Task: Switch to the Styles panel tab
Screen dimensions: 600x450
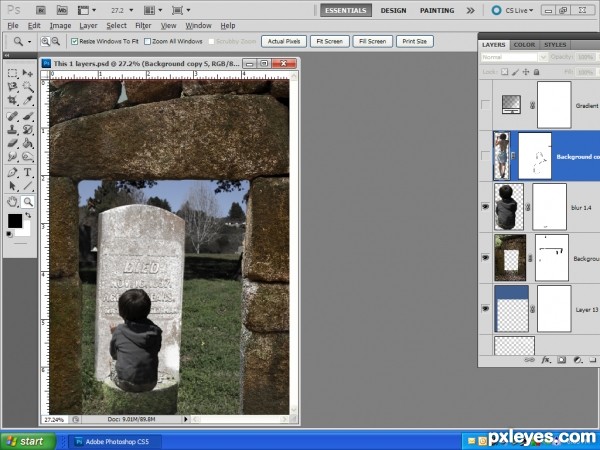Action: [x=555, y=45]
